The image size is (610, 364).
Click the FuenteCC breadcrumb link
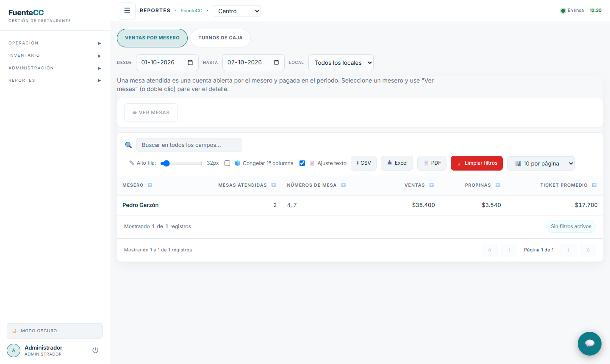(191, 11)
